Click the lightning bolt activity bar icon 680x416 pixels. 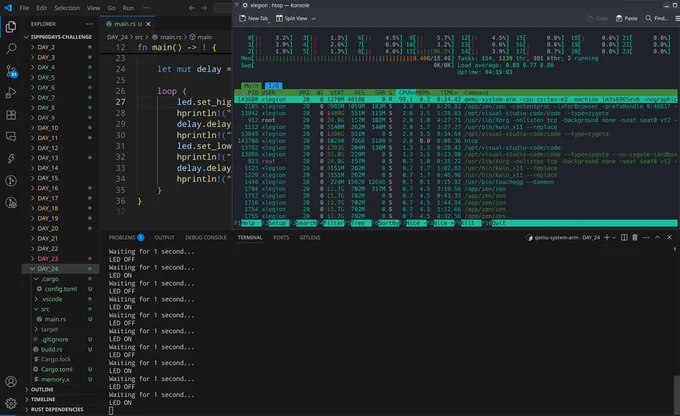(x=11, y=159)
